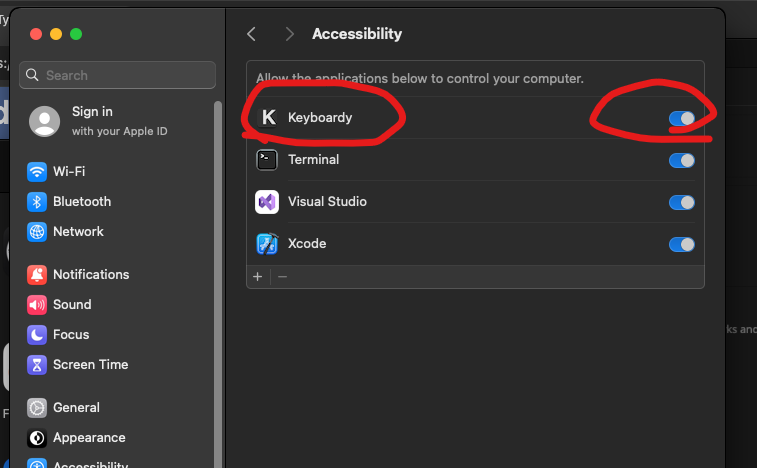Remove application with minus button
The height and width of the screenshot is (468, 757).
(283, 277)
